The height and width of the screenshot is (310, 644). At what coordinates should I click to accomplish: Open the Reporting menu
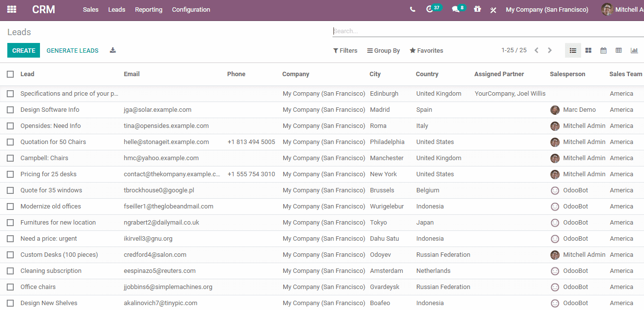coord(149,9)
